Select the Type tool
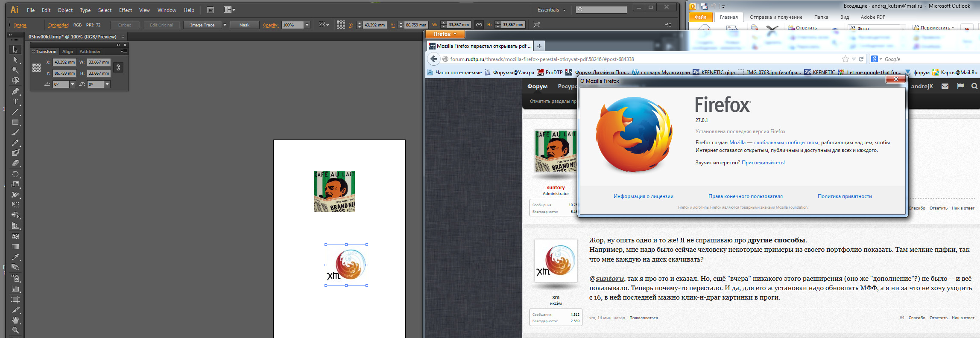 (15, 102)
